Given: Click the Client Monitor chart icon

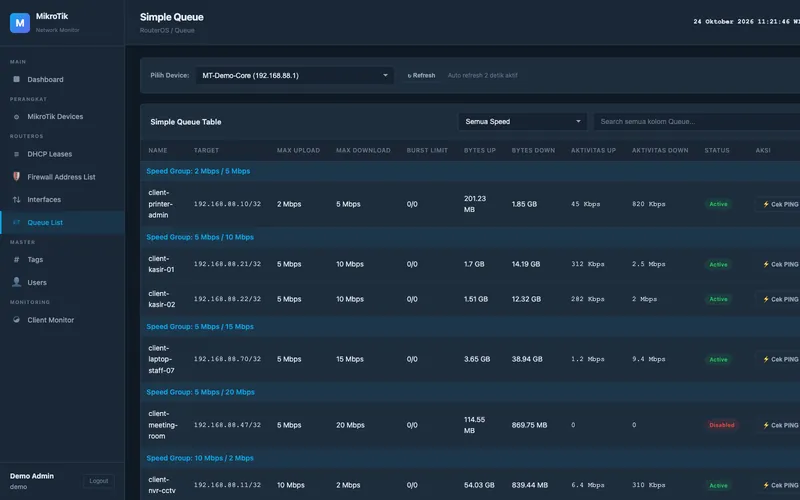Looking at the screenshot, I should click(16, 320).
